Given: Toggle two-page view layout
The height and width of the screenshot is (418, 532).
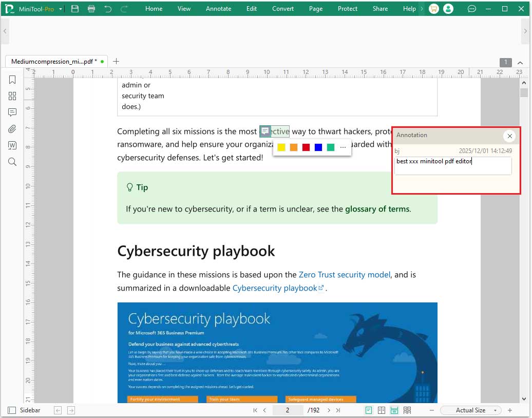Looking at the screenshot, I should tap(381, 410).
